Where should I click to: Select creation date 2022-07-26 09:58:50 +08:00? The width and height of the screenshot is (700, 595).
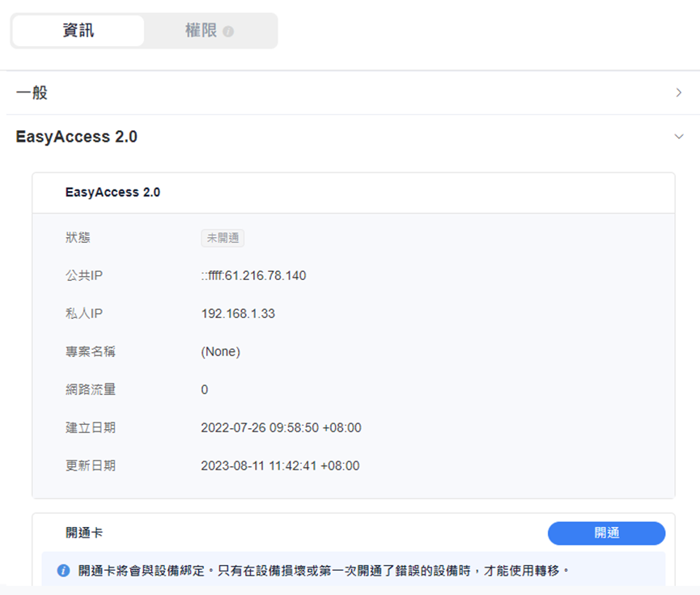pos(281,427)
